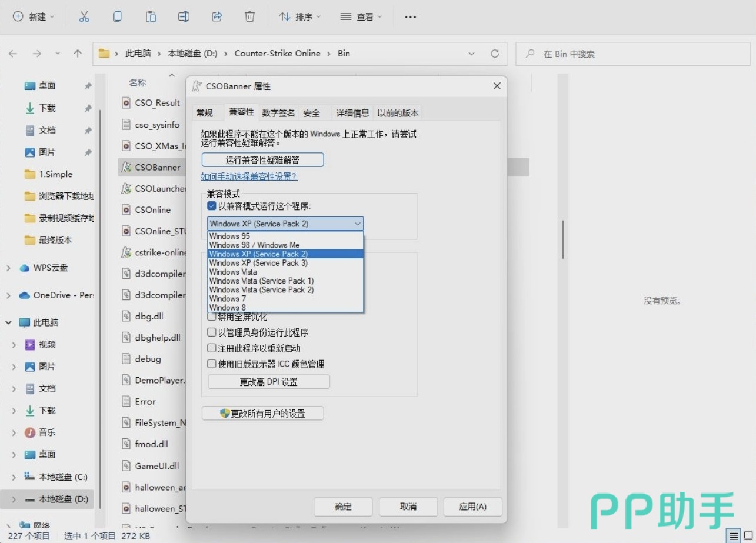Enable 禁用全屏优化 checkbox
The image size is (756, 543).
coord(212,317)
